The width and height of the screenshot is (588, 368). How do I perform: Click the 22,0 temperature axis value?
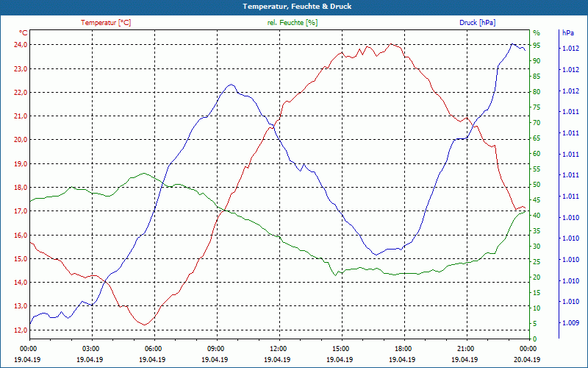(21, 93)
